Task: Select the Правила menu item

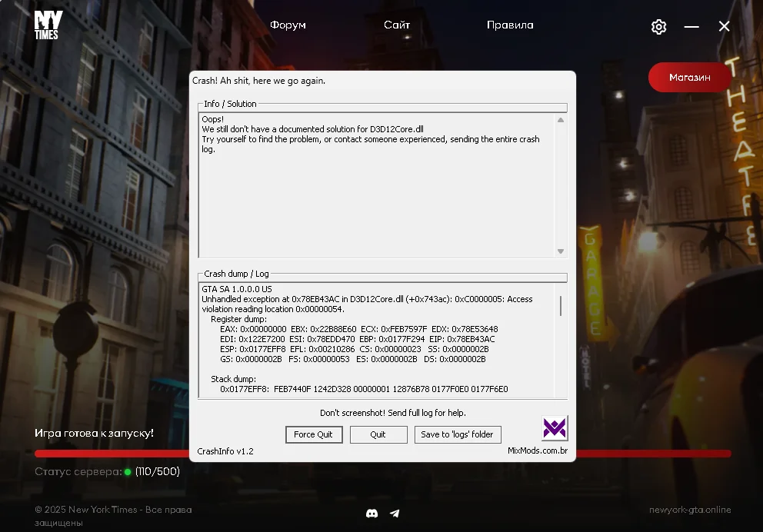Action: click(510, 25)
